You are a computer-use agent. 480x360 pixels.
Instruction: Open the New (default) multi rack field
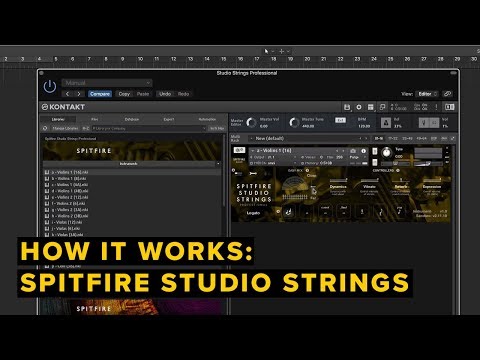(308, 138)
